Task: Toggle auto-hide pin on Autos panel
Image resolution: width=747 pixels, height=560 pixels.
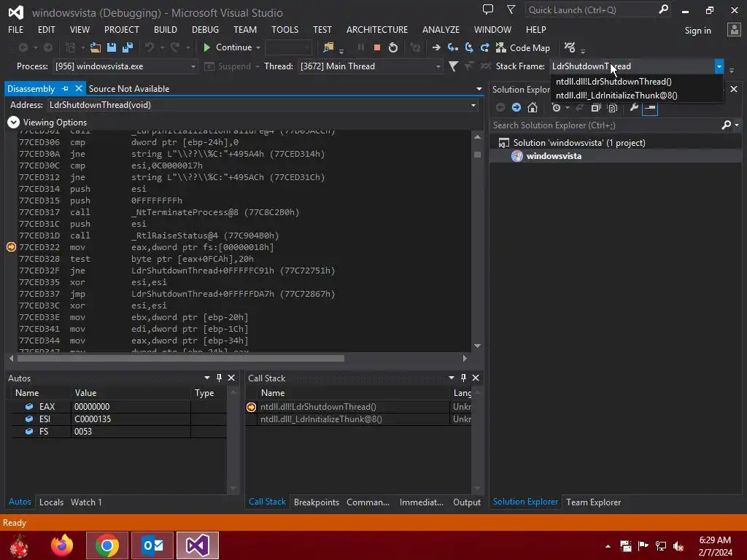Action: [219, 378]
